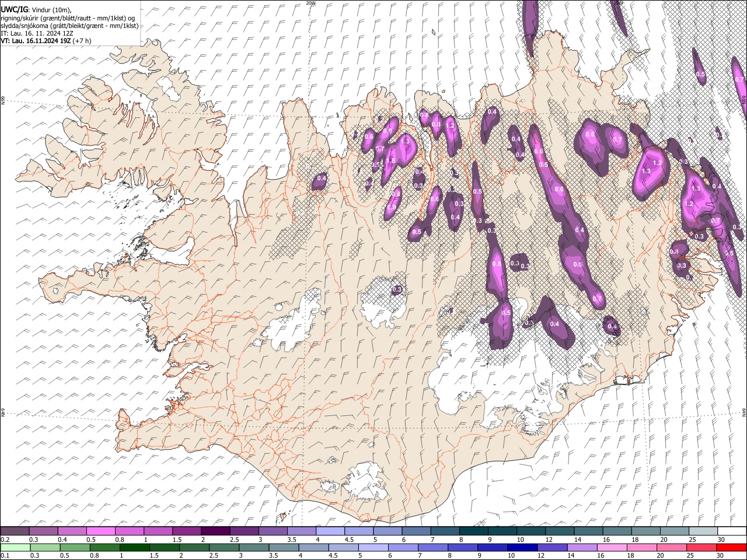Viewport: 747px width, 560px height.
Task: Click upper legend swatch between 7 and 8
Action: click(445, 531)
